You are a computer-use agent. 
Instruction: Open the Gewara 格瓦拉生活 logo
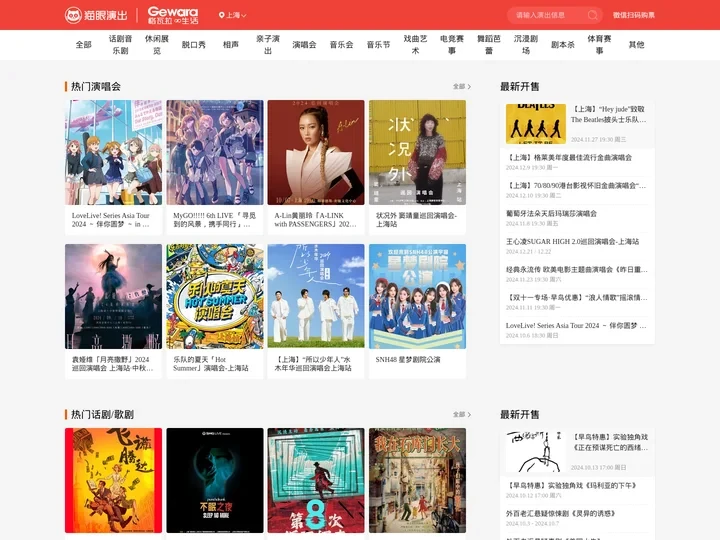pos(173,15)
